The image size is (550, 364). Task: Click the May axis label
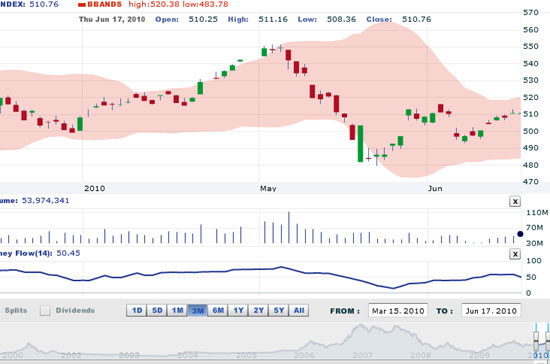268,188
